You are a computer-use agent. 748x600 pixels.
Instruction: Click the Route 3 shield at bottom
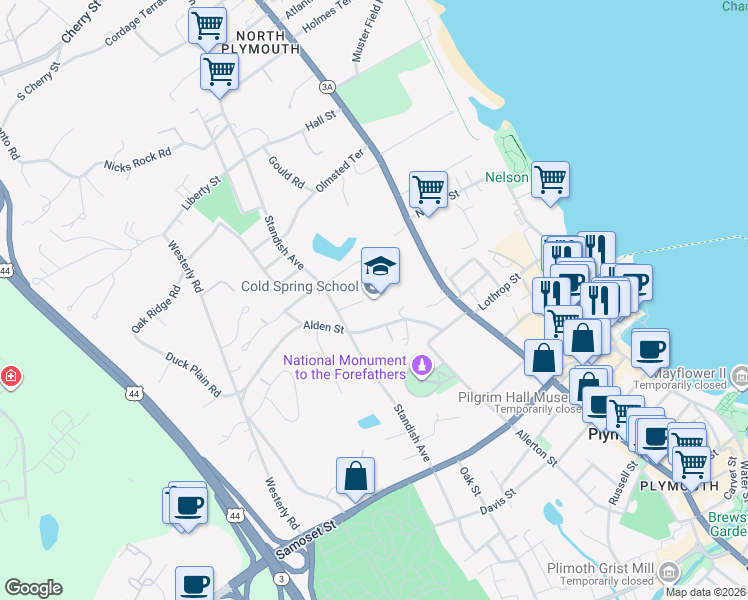pos(281,579)
